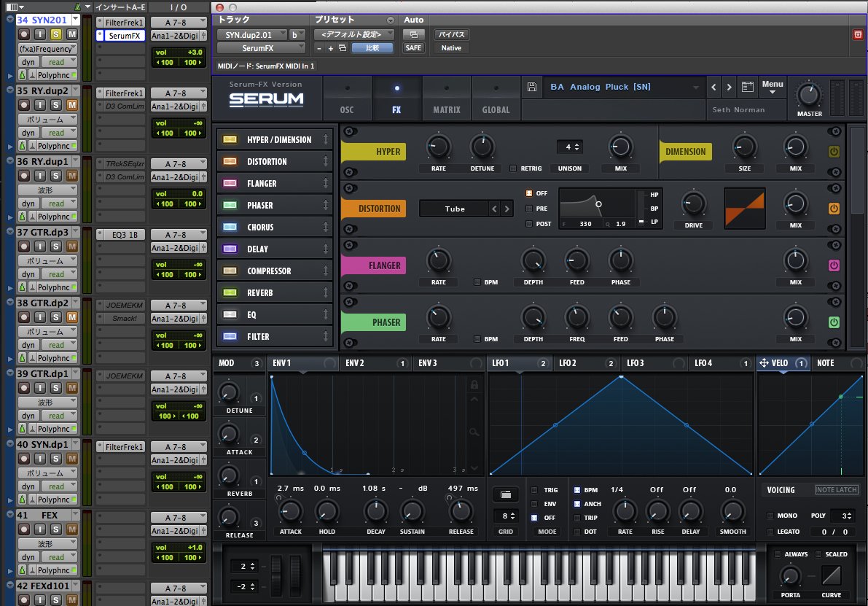The image size is (868, 606).
Task: Click the plus preset button
Action: (330, 48)
